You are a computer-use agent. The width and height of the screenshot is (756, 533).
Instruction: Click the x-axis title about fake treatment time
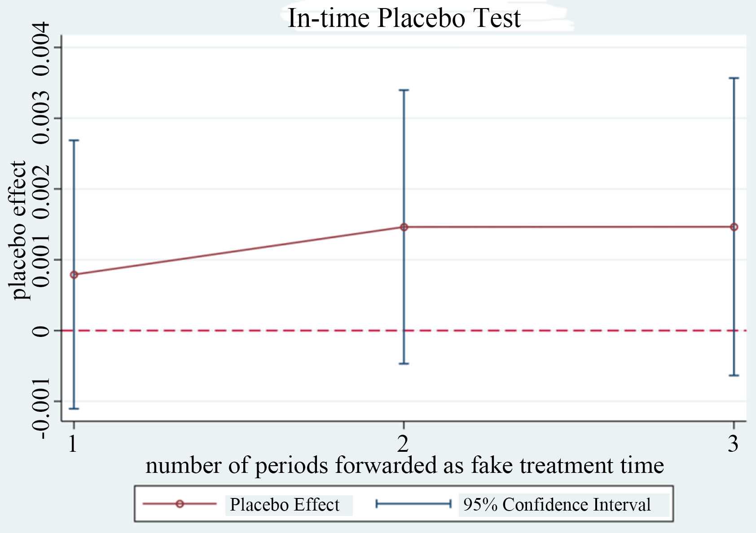404,465
